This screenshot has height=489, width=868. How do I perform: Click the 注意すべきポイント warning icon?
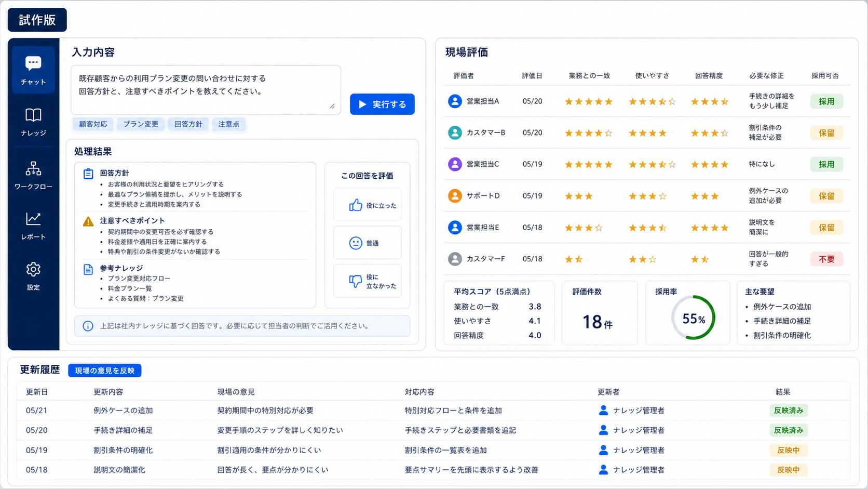(88, 221)
